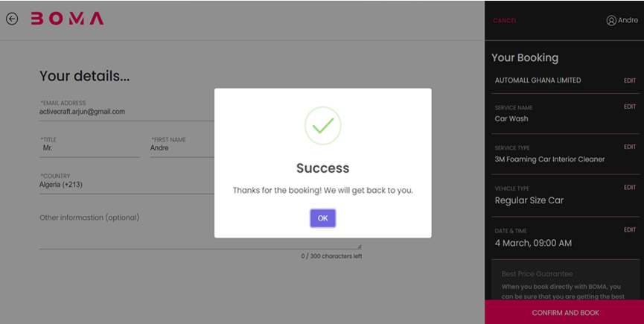Click the Best Price Guarantee box
Image resolution: width=644 pixels, height=324 pixels.
(x=566, y=283)
